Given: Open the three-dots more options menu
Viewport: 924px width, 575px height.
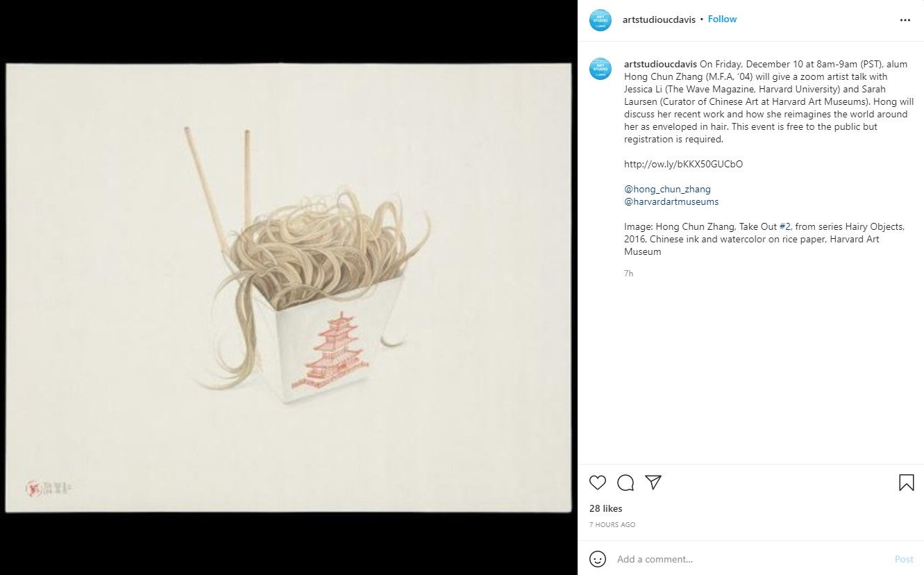Looking at the screenshot, I should tap(905, 20).
